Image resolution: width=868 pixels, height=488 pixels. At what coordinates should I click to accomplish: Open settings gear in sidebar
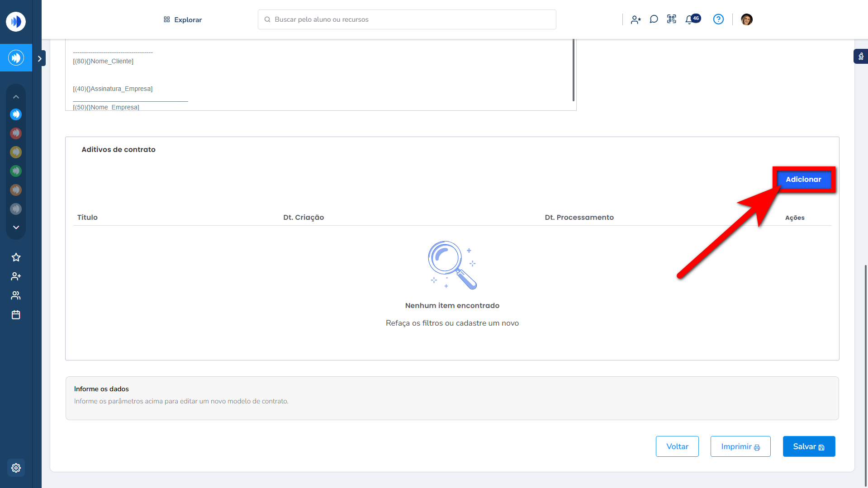tap(16, 468)
